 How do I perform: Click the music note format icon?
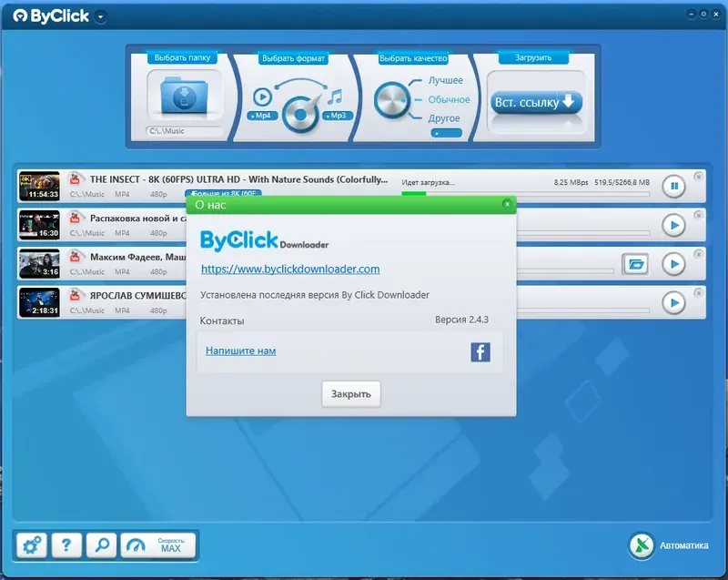point(335,97)
